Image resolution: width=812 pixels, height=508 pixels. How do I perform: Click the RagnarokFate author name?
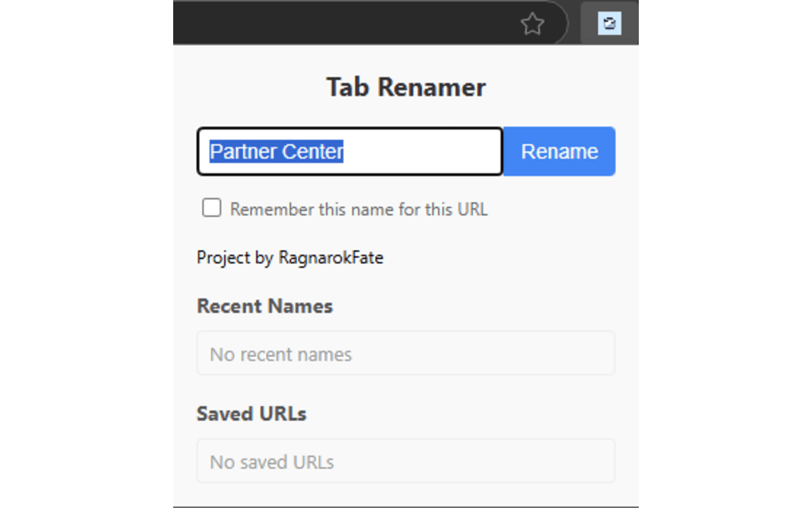pyautogui.click(x=331, y=258)
